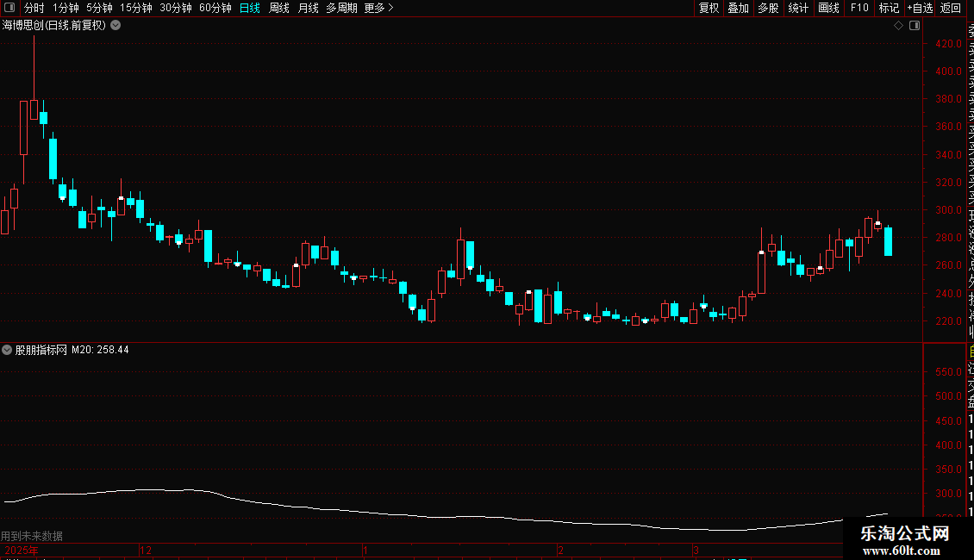Image resolution: width=974 pixels, height=560 pixels.
Task: Toggle the sidebar panel icon at top-left
Action: [x=9, y=8]
